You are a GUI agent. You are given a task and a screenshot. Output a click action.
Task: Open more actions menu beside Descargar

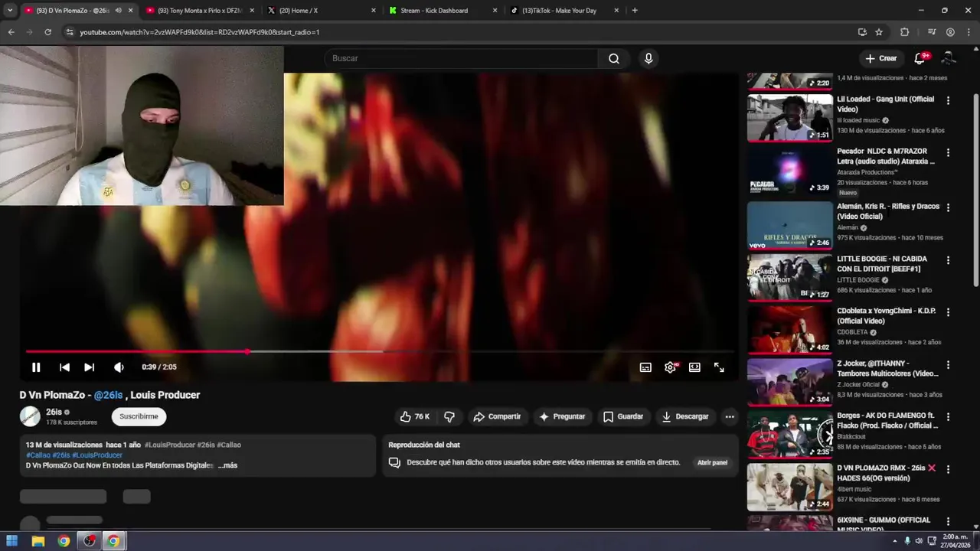coord(730,416)
